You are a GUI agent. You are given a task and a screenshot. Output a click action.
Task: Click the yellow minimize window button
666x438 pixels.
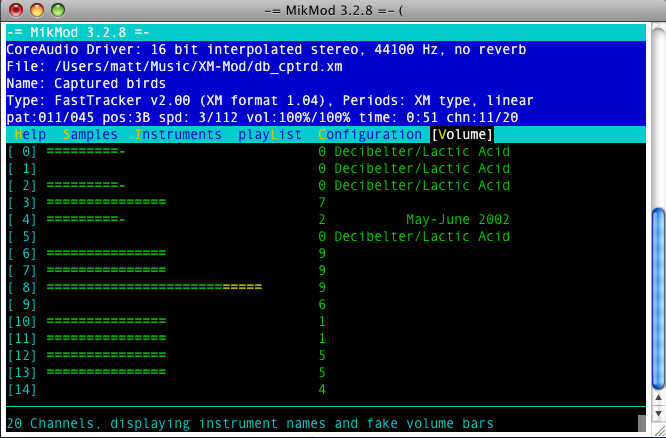pos(37,10)
